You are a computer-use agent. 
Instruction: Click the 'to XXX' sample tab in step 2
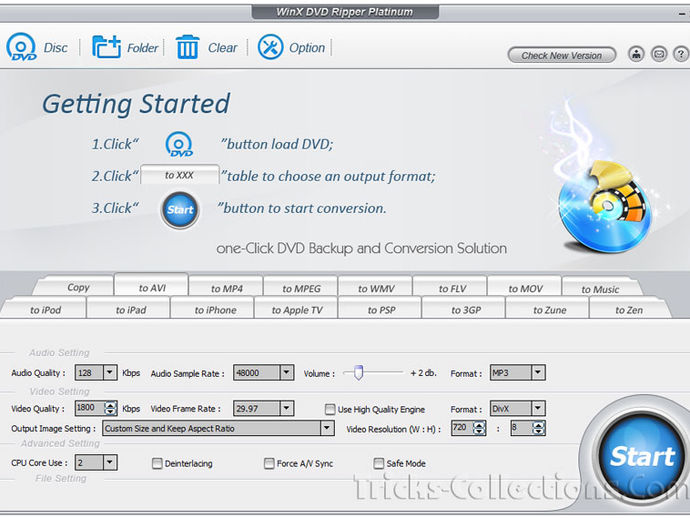(x=180, y=175)
